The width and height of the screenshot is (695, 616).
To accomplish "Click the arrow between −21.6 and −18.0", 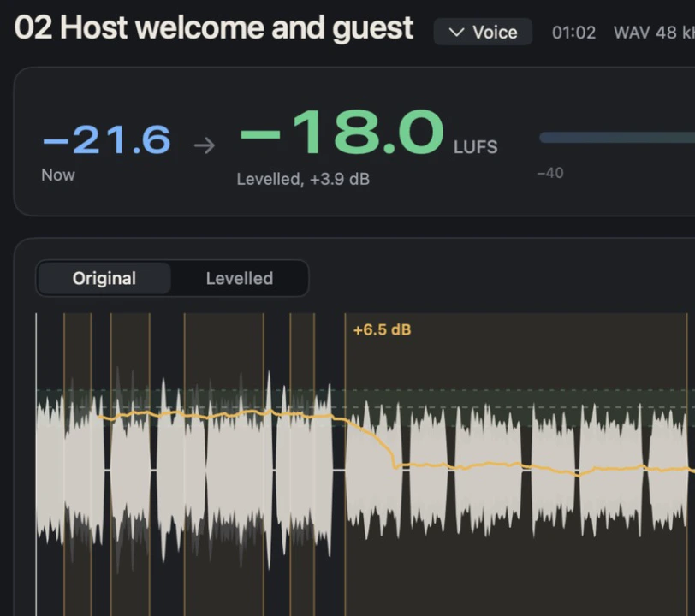I will (x=205, y=145).
